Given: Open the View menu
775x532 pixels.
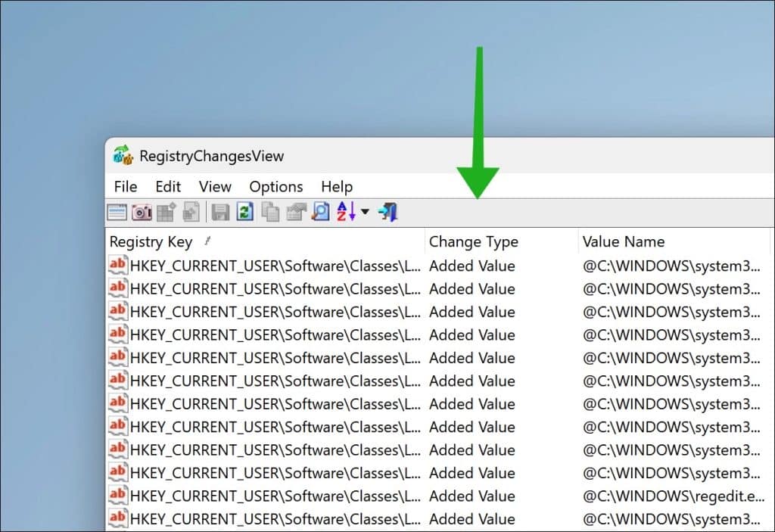Looking at the screenshot, I should pos(215,186).
